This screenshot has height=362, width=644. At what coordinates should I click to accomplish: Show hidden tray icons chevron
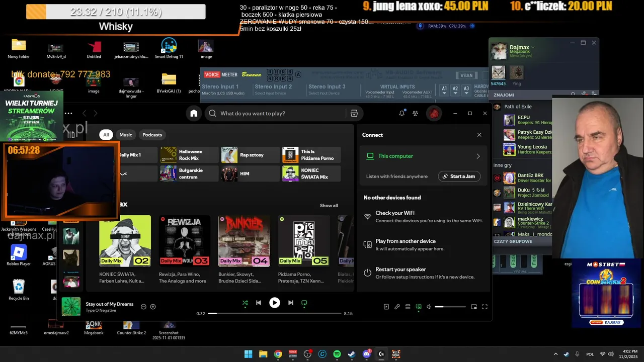[555, 354]
